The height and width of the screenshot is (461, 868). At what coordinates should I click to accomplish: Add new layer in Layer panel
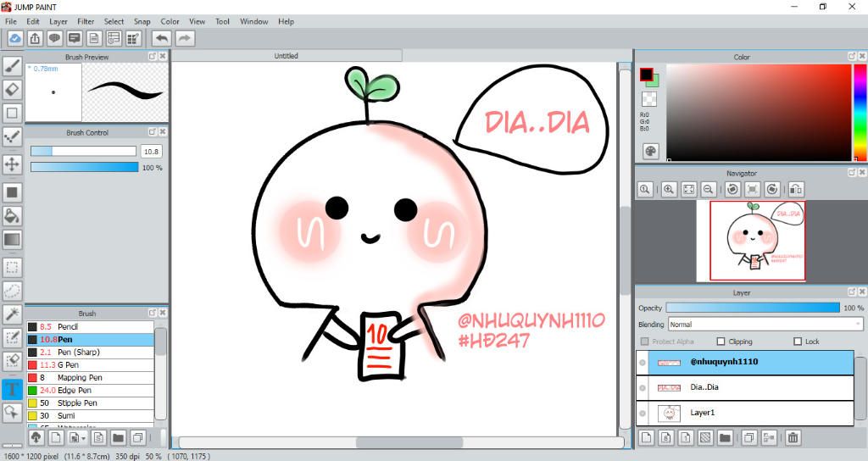(x=646, y=438)
